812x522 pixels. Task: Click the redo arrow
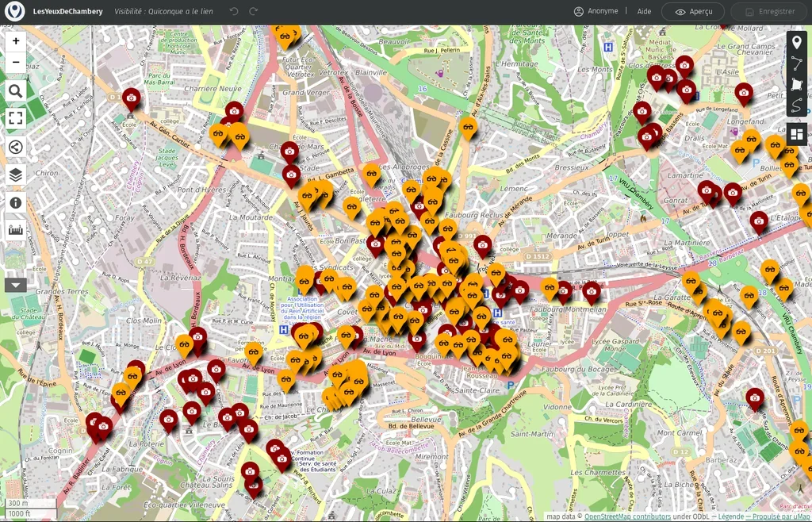[x=254, y=11]
